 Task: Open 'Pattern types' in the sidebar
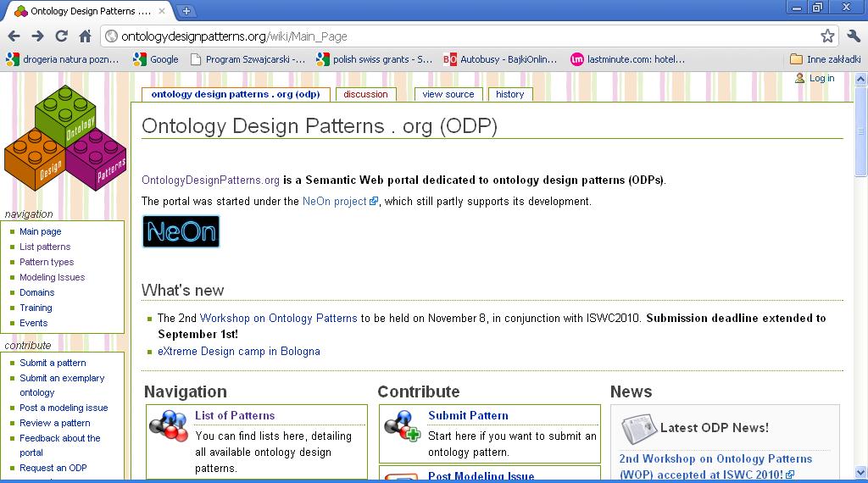click(x=47, y=262)
